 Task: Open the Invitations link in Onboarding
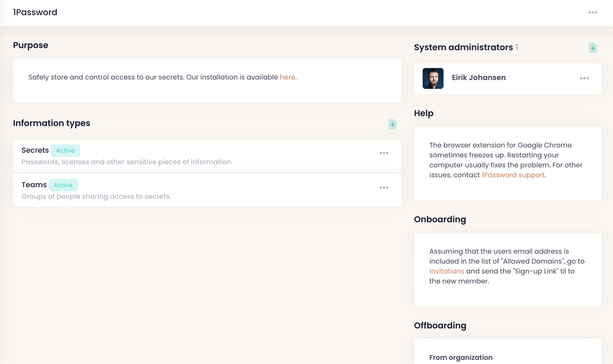point(446,271)
